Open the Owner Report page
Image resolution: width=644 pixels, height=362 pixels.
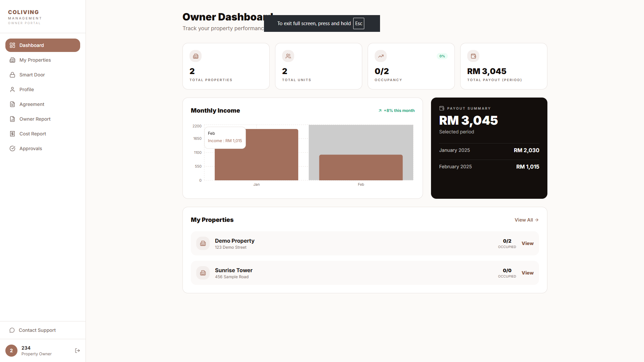[35, 119]
